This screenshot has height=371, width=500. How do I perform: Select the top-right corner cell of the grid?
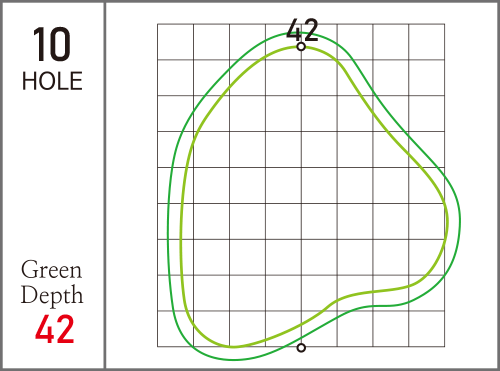tap(427, 42)
